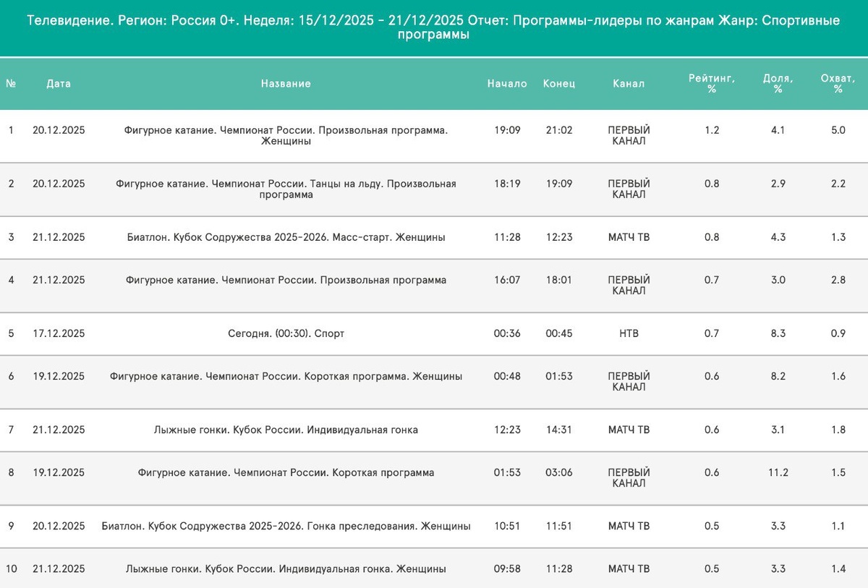This screenshot has height=588, width=868.
Task: Click the end time 14:31
Action: click(559, 430)
